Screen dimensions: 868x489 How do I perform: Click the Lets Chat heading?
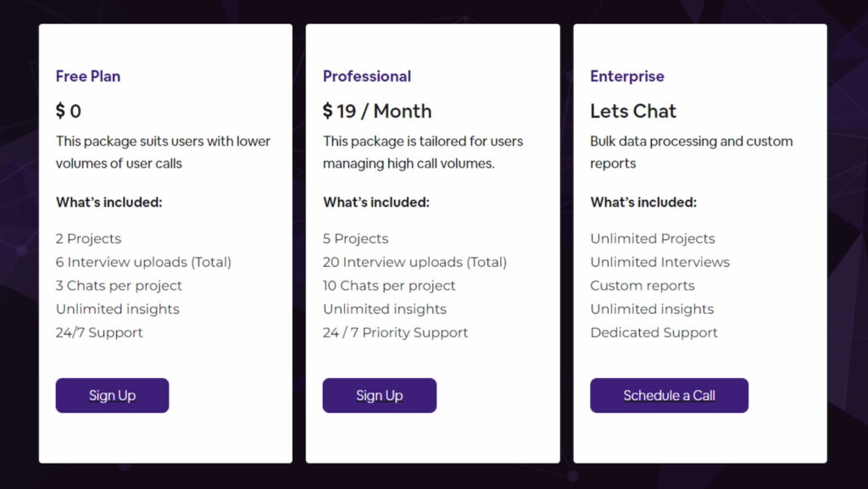(x=633, y=111)
